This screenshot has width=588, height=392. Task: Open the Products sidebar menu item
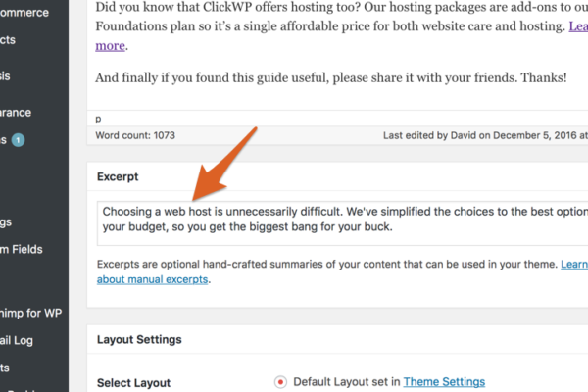8,40
